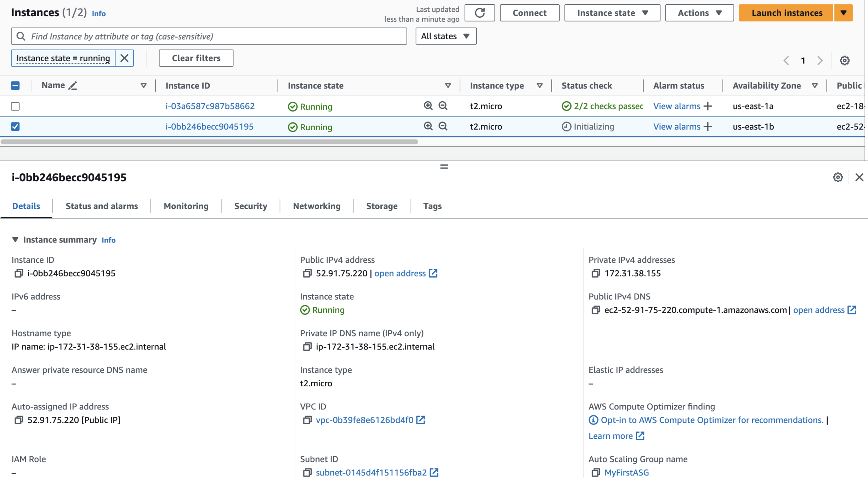
Task: Select instance i-03a6587c987b58662 checkbox
Action: click(x=15, y=106)
